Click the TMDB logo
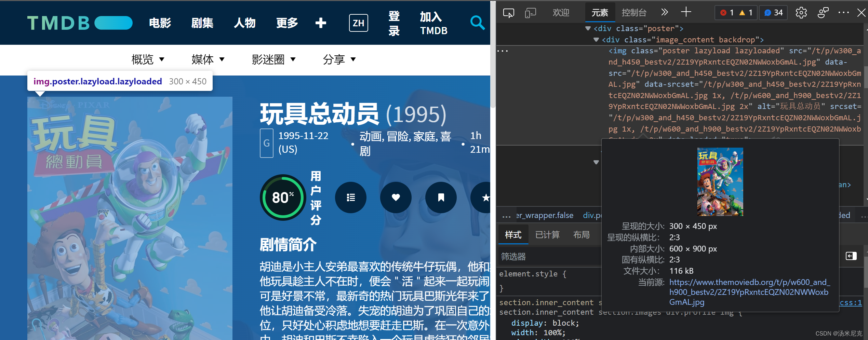The width and height of the screenshot is (868, 340). (80, 23)
